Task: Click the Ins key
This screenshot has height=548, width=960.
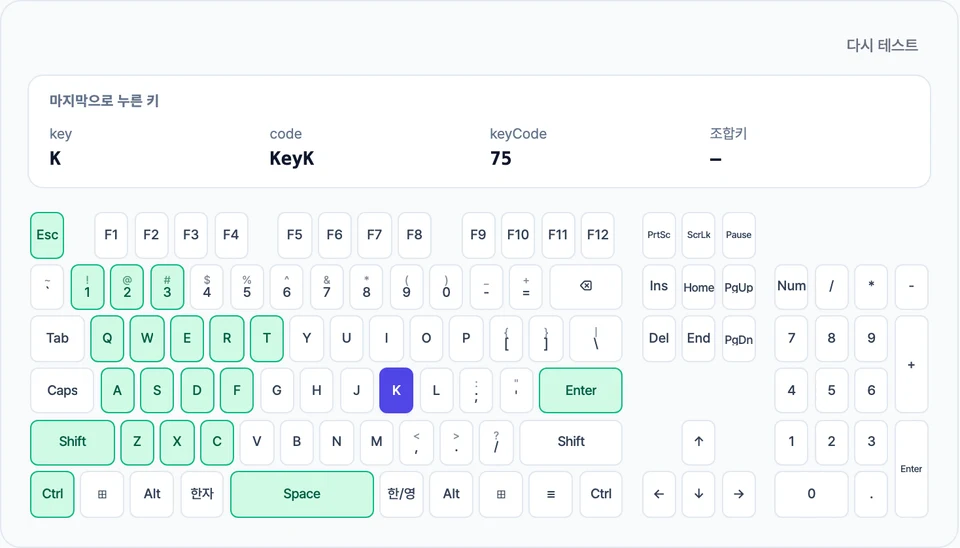Action: coord(659,287)
